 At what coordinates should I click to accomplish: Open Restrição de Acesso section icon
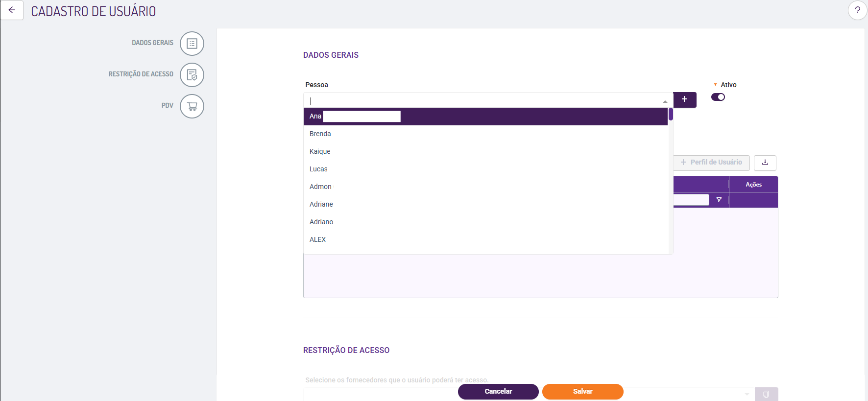[192, 75]
